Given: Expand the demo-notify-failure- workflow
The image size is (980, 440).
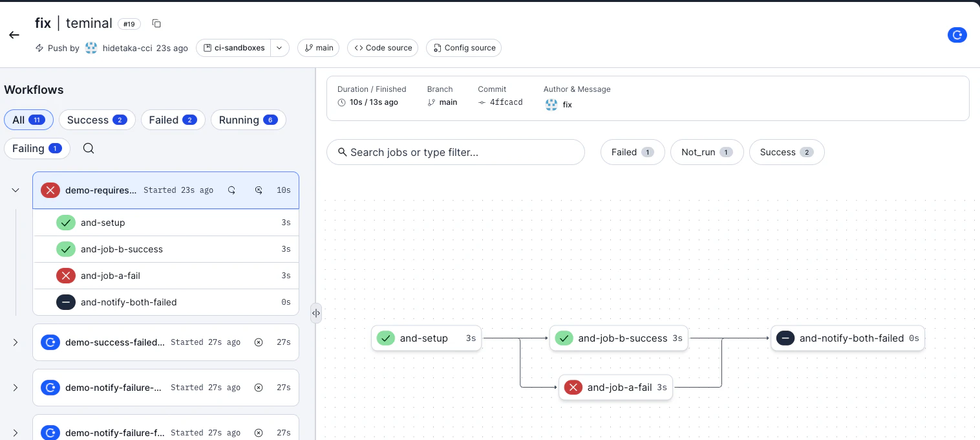Looking at the screenshot, I should point(16,388).
